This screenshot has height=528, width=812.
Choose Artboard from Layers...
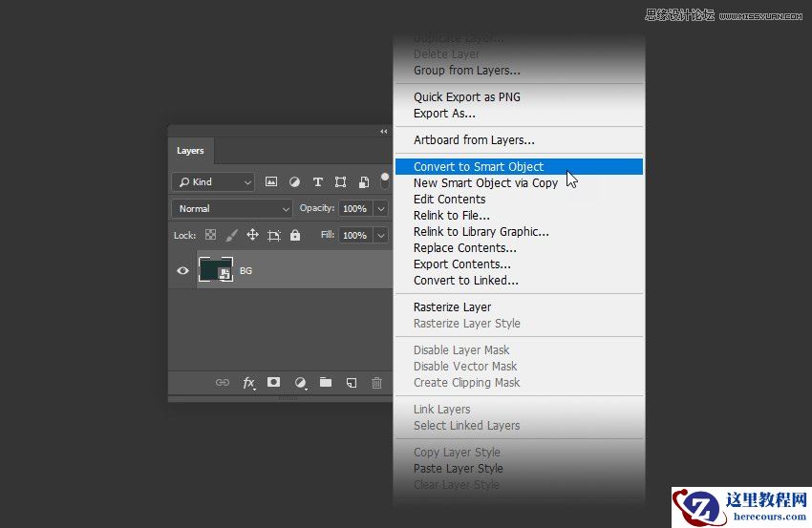519,140
